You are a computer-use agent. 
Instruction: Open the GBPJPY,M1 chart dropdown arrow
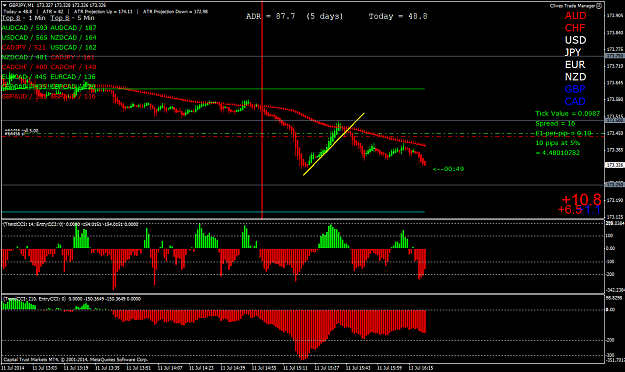[4, 6]
